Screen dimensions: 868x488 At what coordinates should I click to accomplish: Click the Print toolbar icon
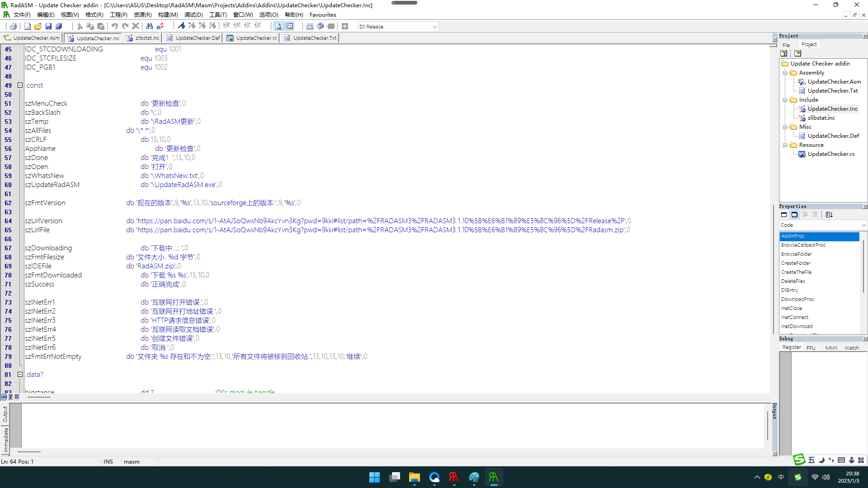[14, 26]
